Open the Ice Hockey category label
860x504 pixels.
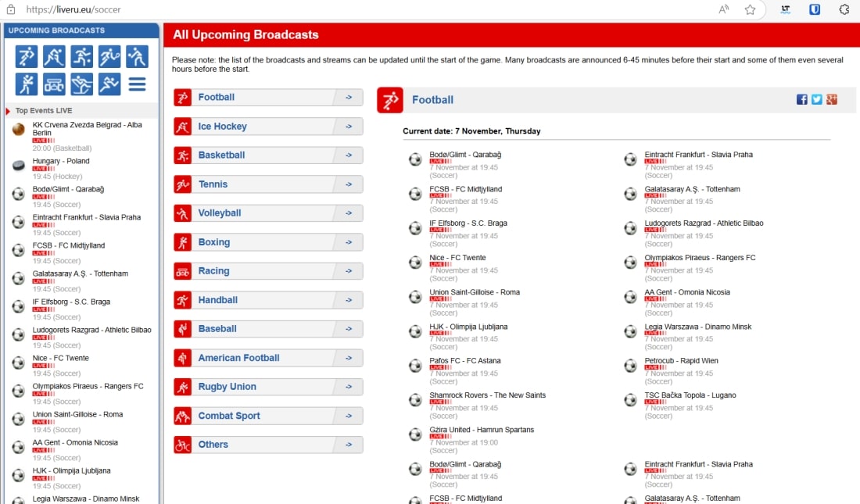click(x=222, y=127)
